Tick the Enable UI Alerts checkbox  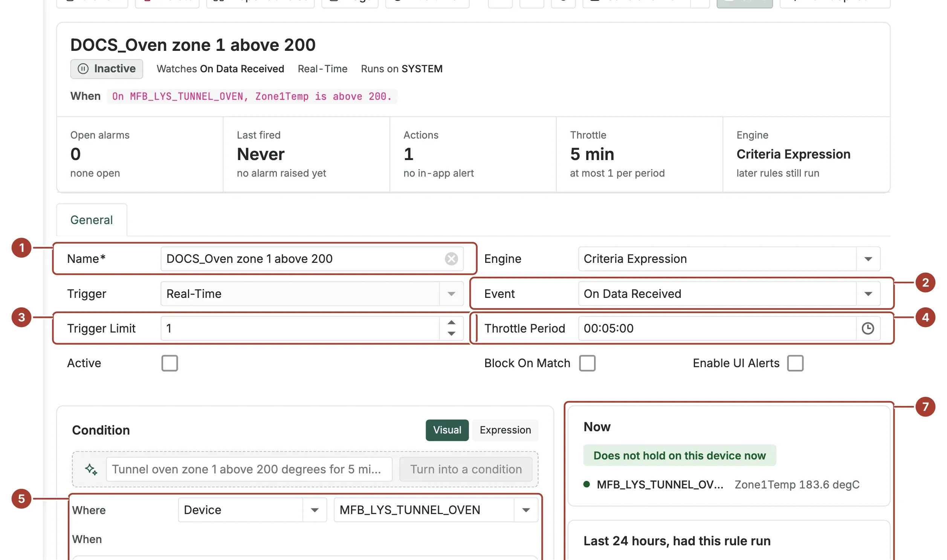click(x=795, y=363)
